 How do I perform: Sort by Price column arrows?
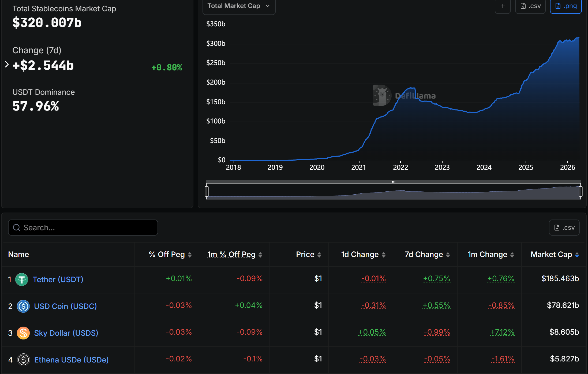(x=319, y=255)
